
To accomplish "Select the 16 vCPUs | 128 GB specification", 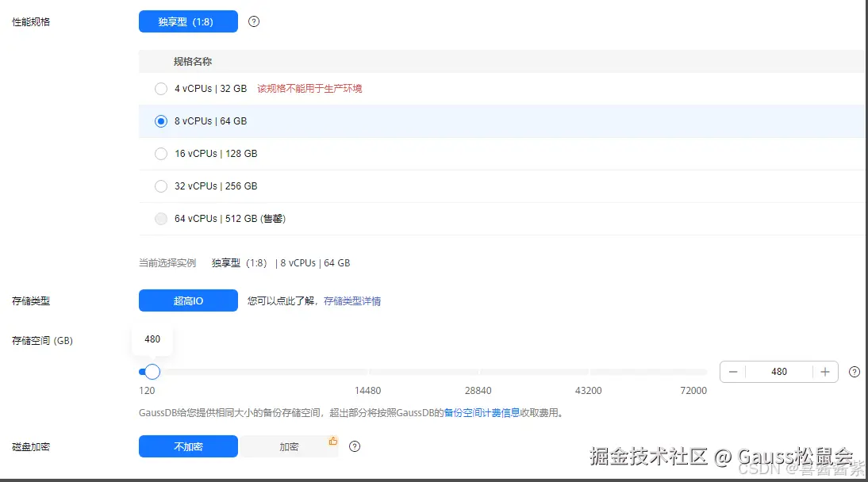I will pos(161,153).
